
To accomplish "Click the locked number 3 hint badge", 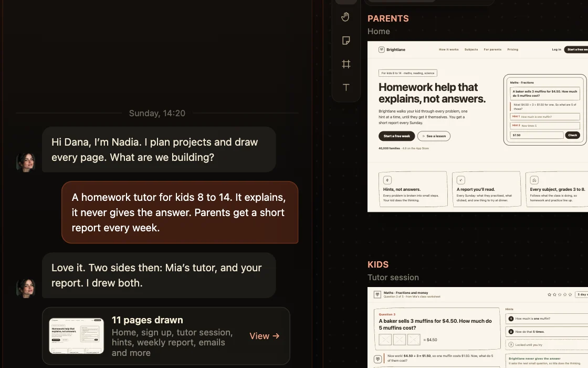I will (x=511, y=345).
